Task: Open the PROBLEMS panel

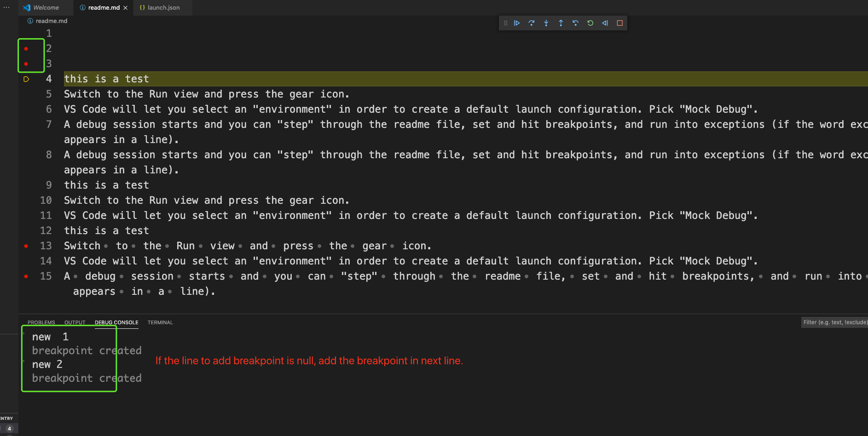Action: (x=41, y=322)
